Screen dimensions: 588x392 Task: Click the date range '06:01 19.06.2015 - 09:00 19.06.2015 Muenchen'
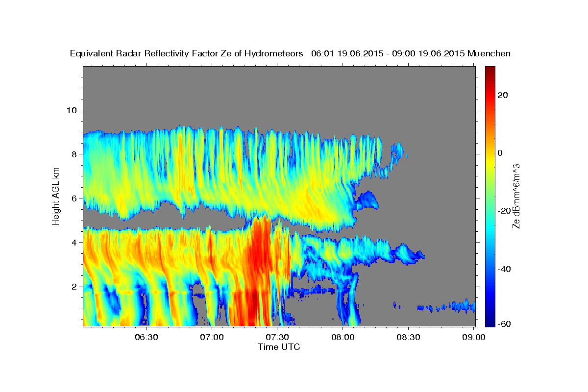pos(411,53)
